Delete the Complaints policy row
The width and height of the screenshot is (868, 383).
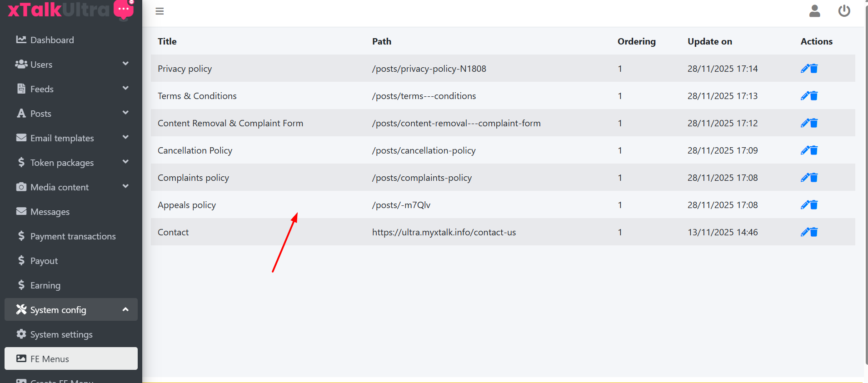(814, 178)
